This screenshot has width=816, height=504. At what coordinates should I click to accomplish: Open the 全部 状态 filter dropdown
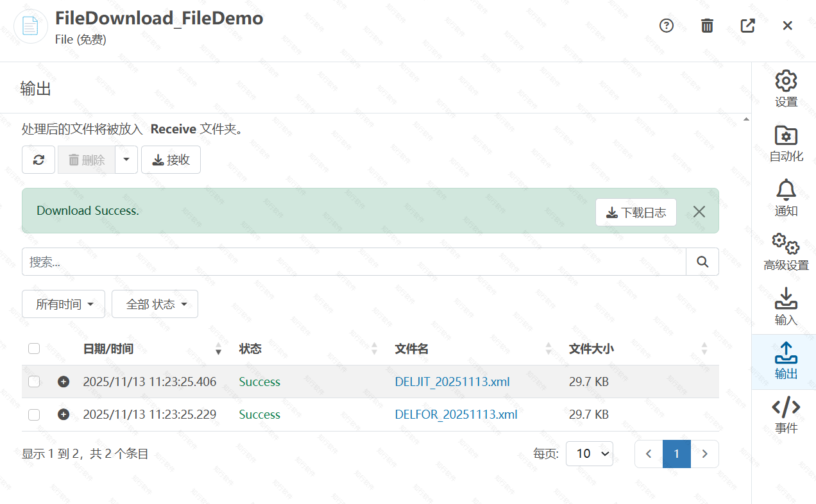coord(155,303)
